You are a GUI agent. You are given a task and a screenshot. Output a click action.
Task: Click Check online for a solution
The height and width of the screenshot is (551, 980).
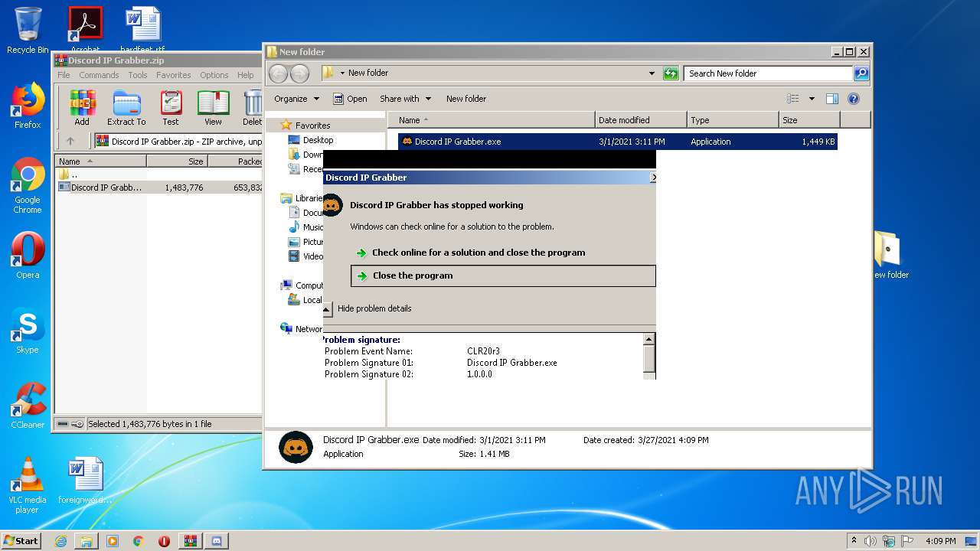tap(479, 253)
